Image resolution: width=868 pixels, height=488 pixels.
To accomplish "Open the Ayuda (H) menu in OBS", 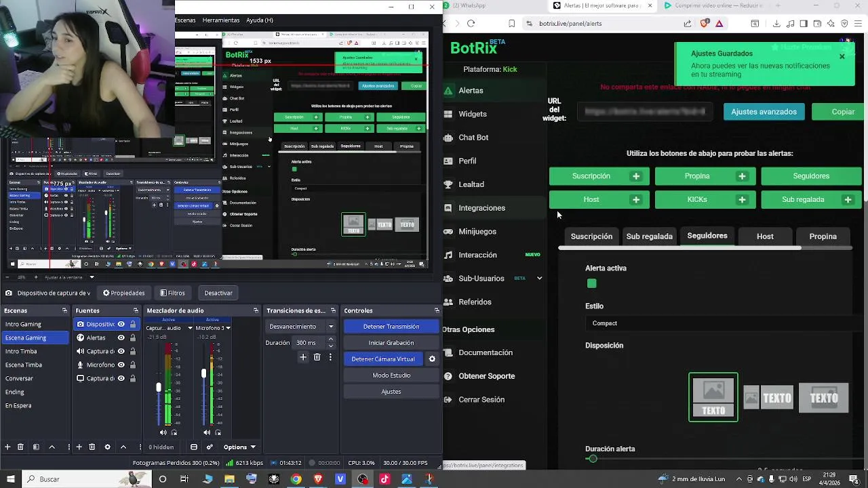I will point(260,20).
